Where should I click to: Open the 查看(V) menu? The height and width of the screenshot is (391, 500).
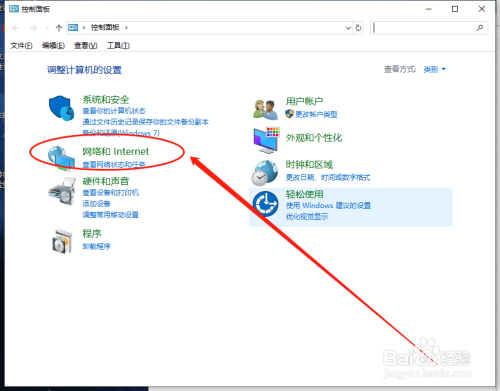pyautogui.click(x=86, y=46)
